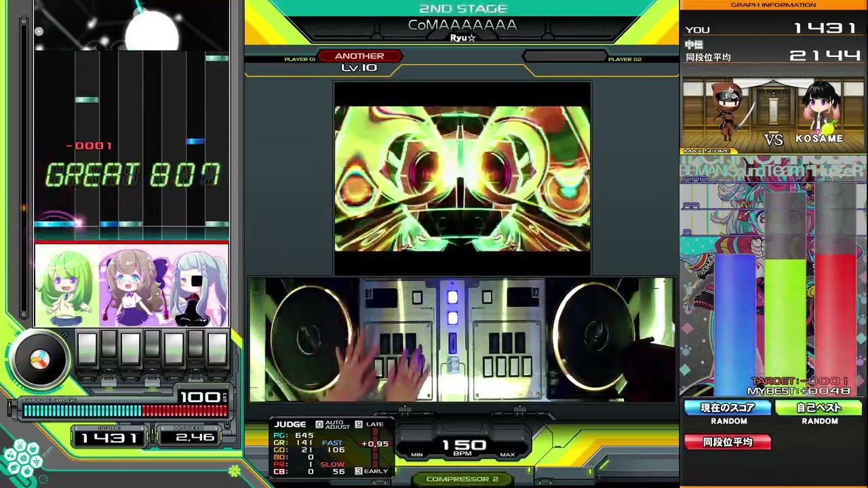Click the LATE count box
Image resolution: width=868 pixels, height=488 pixels.
[359, 424]
